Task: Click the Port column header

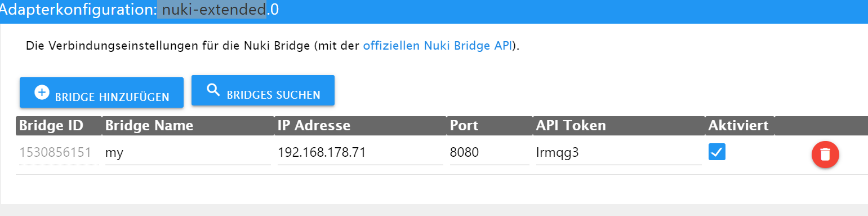Action: point(464,126)
